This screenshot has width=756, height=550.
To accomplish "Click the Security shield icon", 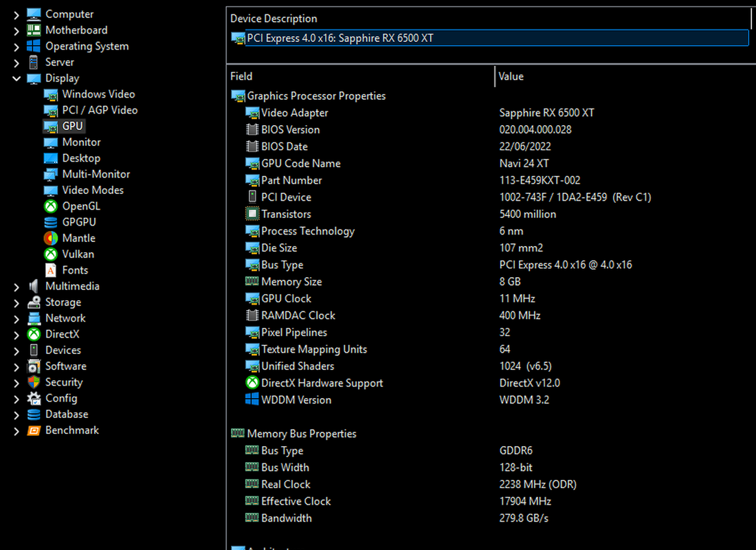I will pos(34,382).
